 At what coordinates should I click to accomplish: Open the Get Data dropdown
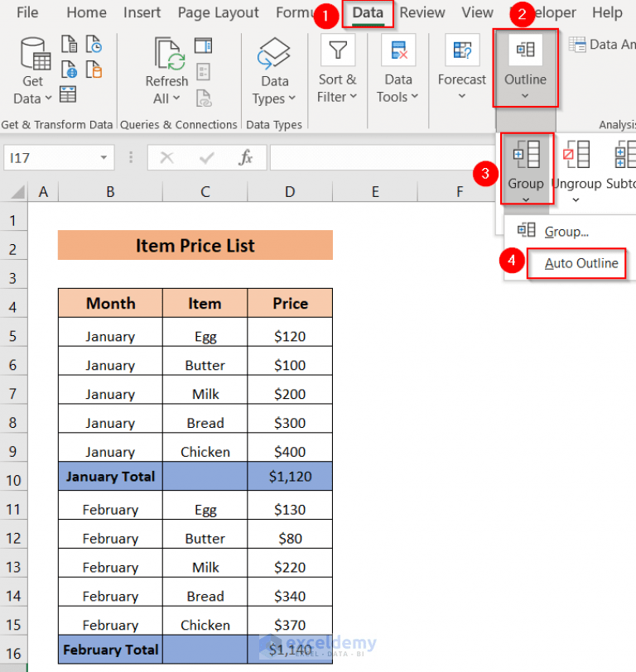[32, 71]
